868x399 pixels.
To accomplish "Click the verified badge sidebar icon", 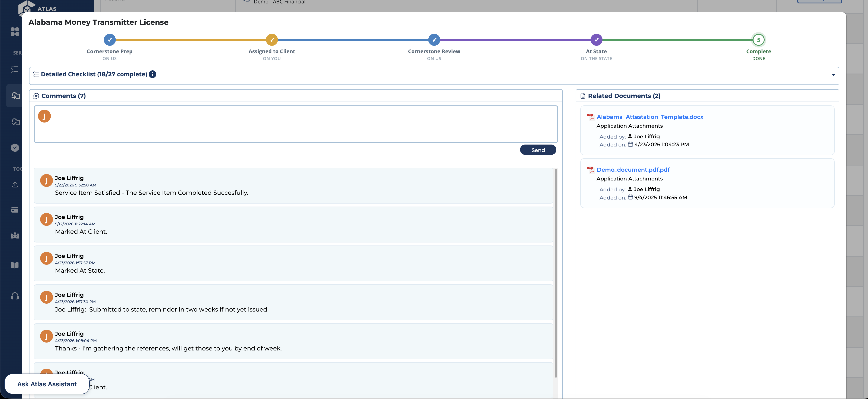I will 15,148.
